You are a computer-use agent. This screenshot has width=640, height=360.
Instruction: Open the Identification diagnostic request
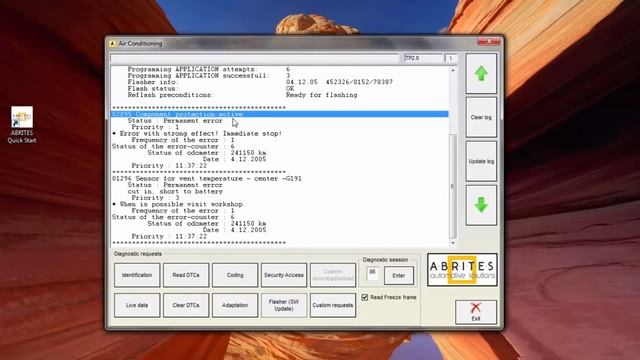[x=137, y=275]
